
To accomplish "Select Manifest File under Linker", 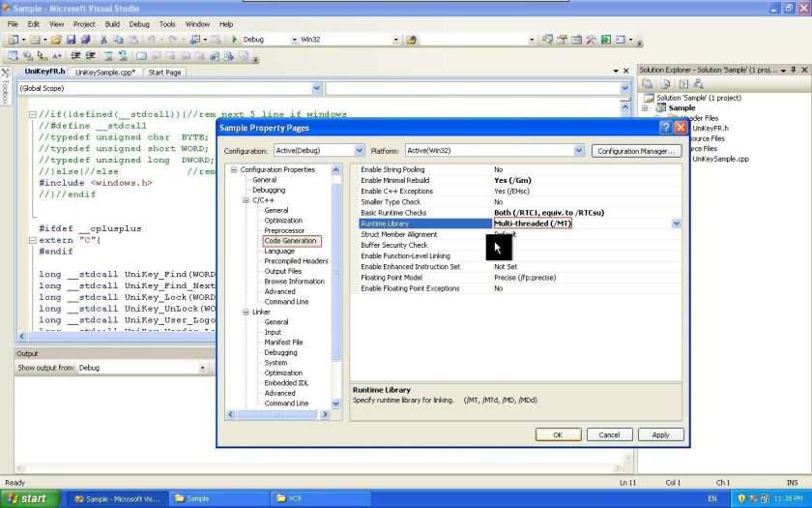I will pos(284,343).
